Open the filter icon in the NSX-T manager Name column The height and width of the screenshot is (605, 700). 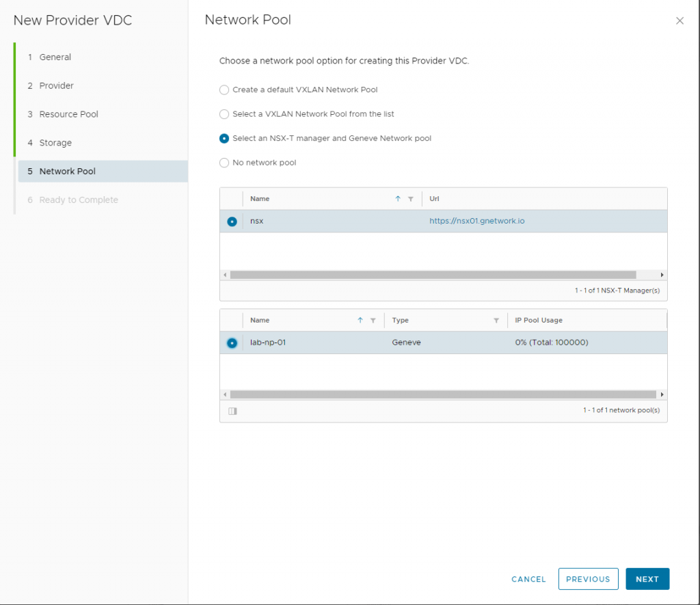coord(411,199)
